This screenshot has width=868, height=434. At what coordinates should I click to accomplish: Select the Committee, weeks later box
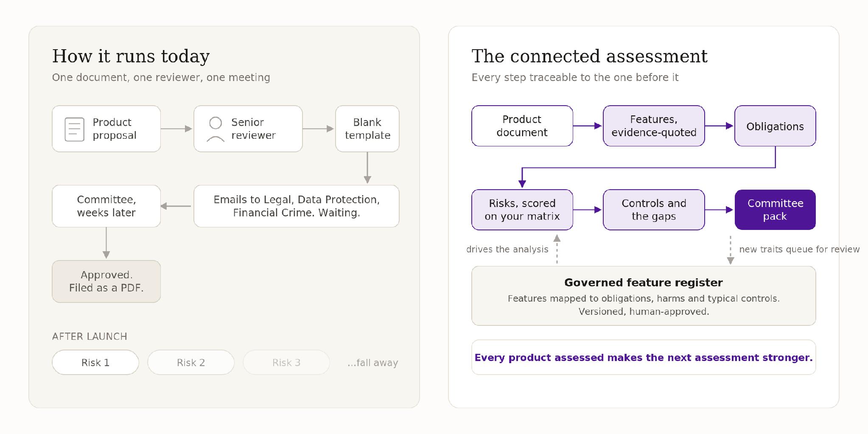point(106,206)
